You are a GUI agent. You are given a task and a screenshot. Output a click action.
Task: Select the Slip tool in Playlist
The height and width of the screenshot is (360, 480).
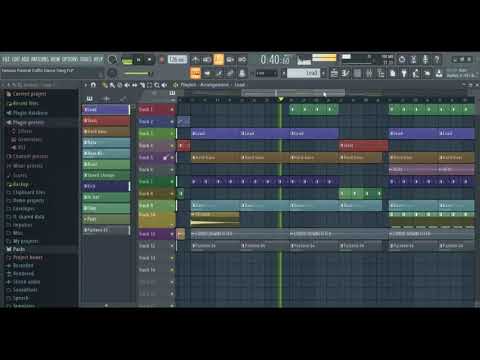pos(135,85)
